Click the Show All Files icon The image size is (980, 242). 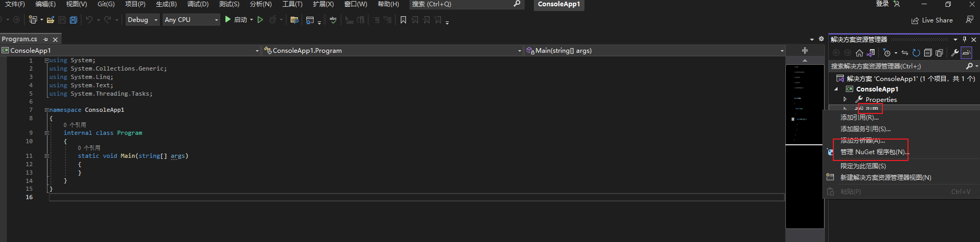pyautogui.click(x=939, y=53)
